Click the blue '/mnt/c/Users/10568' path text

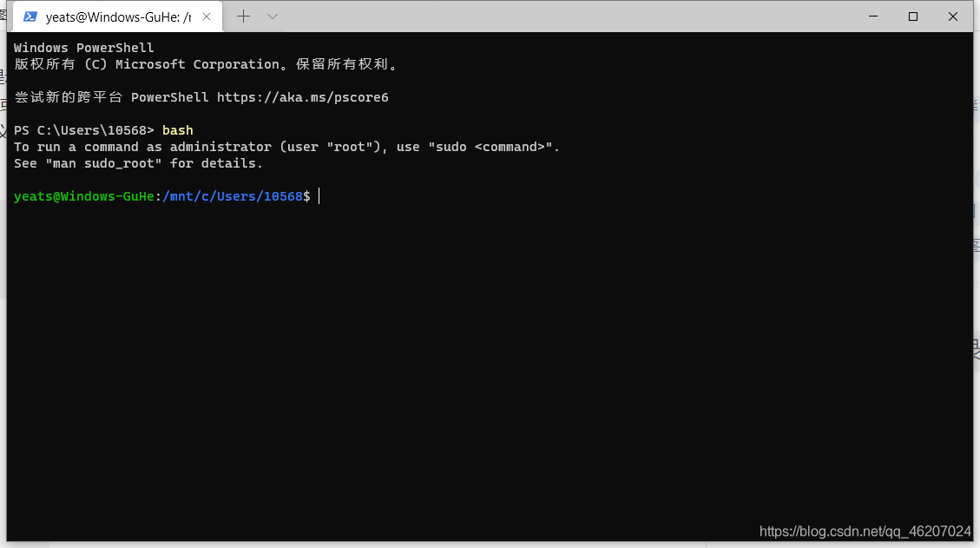(x=233, y=196)
